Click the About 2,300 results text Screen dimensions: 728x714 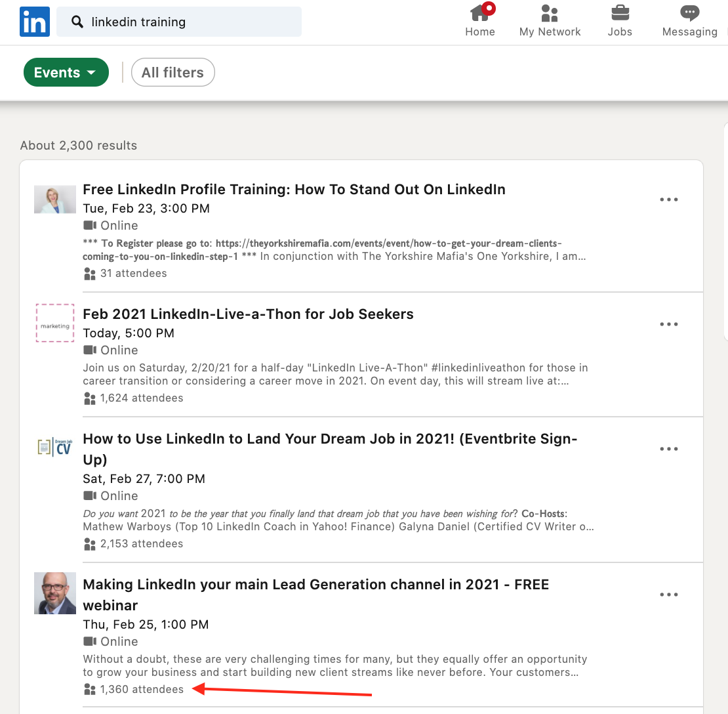pos(79,146)
